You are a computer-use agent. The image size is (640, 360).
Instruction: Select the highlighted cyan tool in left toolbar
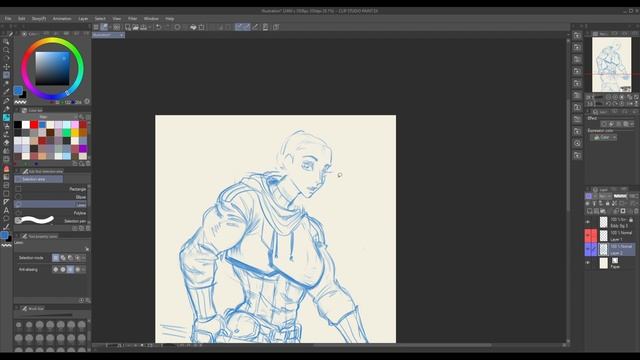coord(6,118)
